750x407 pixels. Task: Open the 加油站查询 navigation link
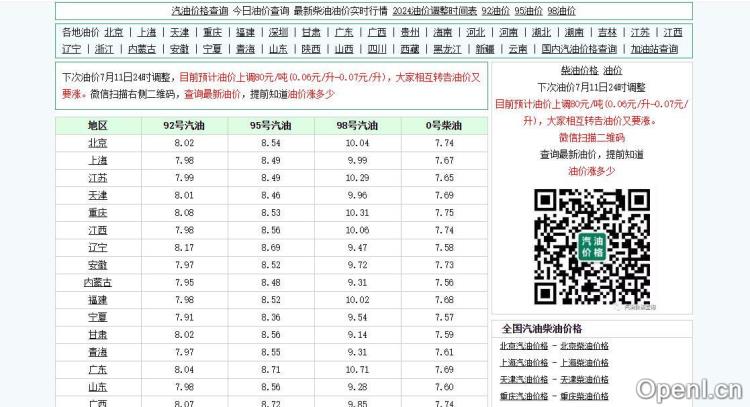point(654,49)
